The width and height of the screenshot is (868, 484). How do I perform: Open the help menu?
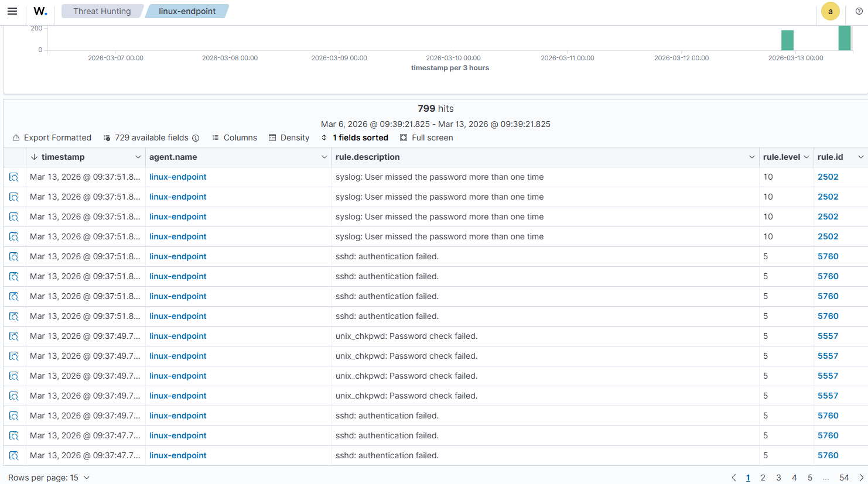point(859,11)
